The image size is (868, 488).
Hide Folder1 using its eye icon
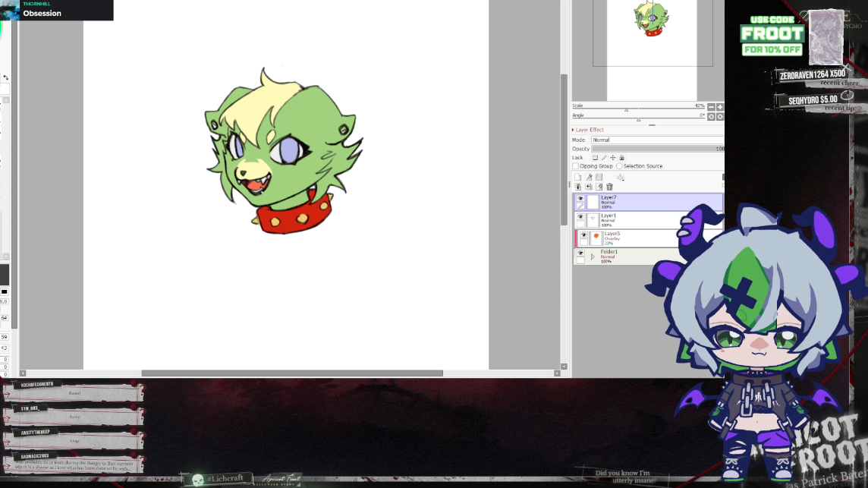point(580,253)
